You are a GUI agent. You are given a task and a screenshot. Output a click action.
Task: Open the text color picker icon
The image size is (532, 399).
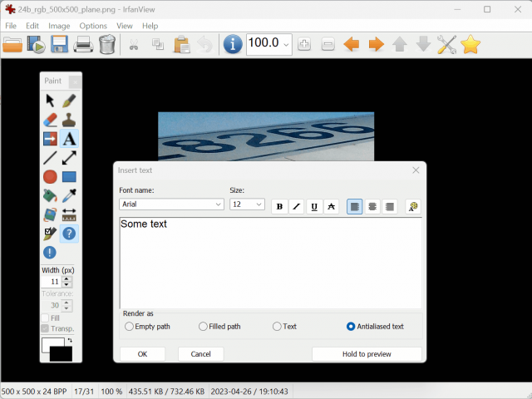click(413, 206)
